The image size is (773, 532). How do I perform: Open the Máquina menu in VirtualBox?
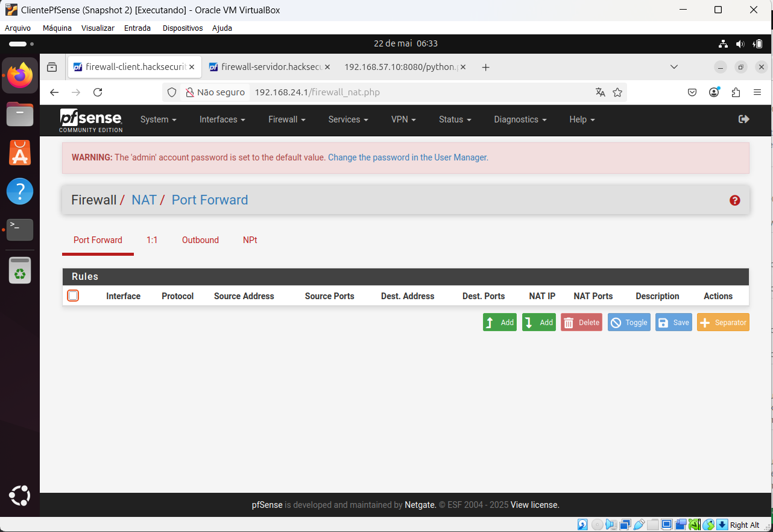pyautogui.click(x=57, y=28)
